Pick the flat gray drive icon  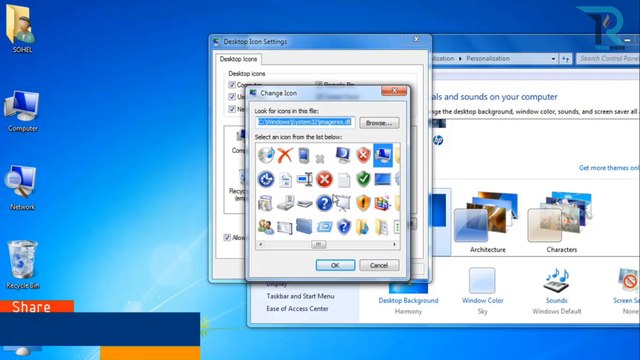304,204
